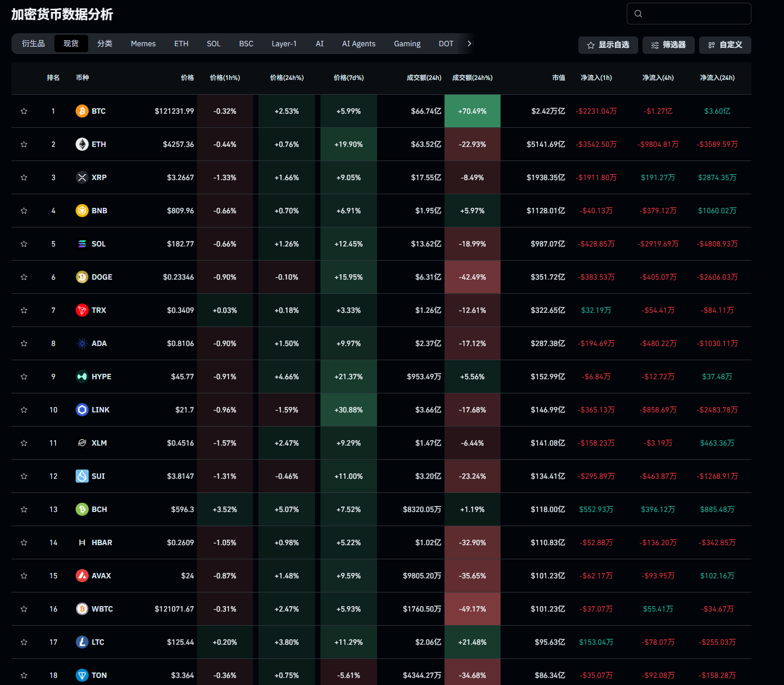Click the 净流入(4h) column header
Viewport: 784px width, 685px height.
658,78
